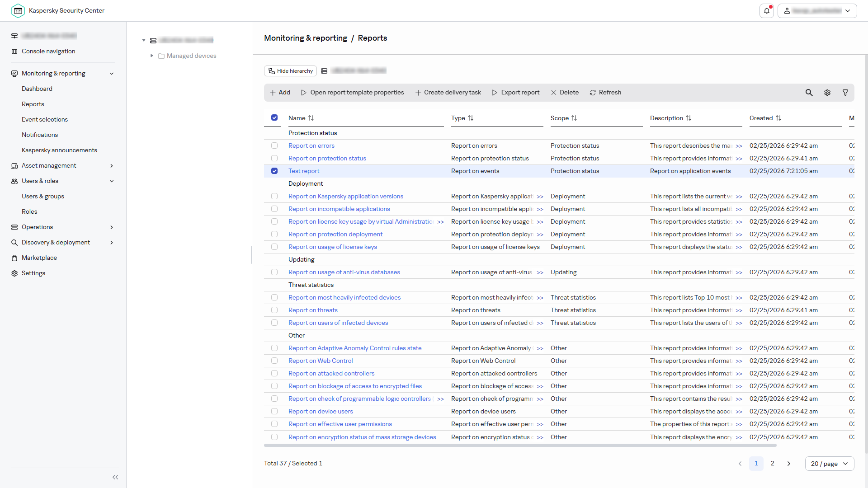Sort by Name column arrows
Viewport: 868px width, 488px height.
point(311,118)
